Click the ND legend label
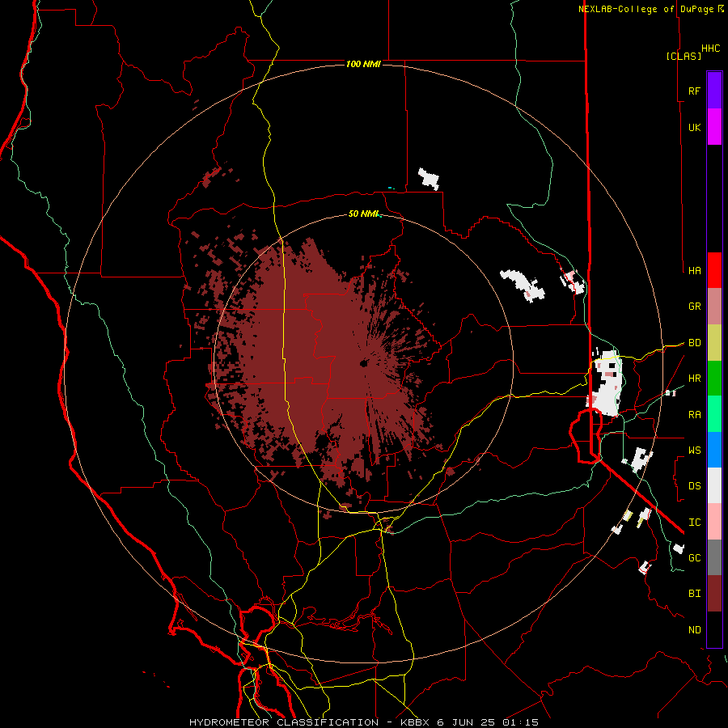 pos(694,630)
